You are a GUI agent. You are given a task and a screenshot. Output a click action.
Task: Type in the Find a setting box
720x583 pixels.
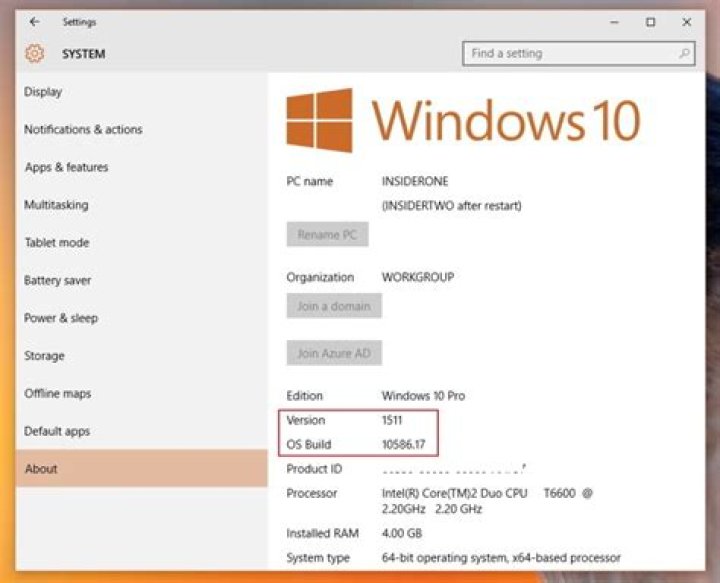coord(570,54)
